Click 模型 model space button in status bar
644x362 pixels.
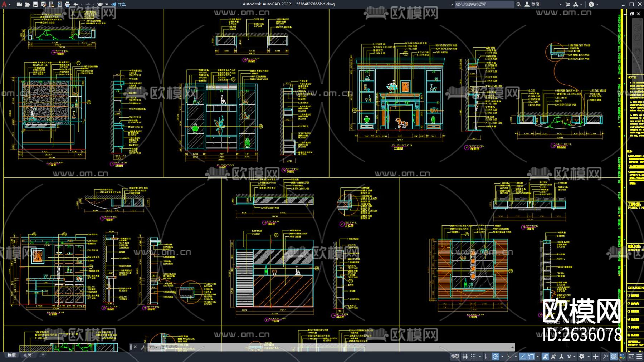click(455, 356)
